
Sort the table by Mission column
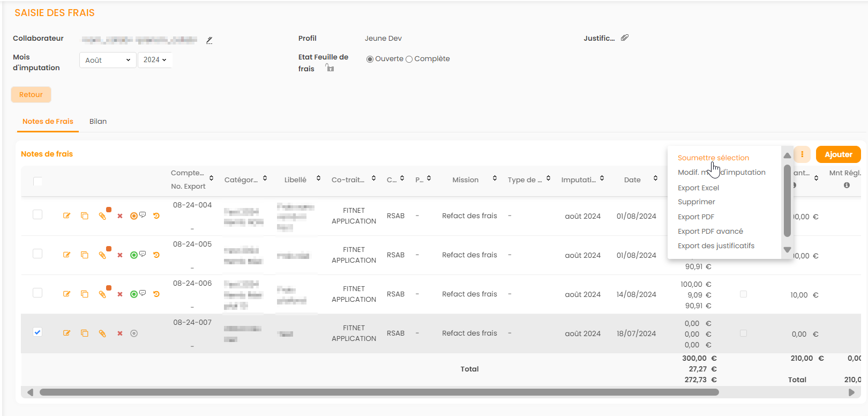(495, 179)
